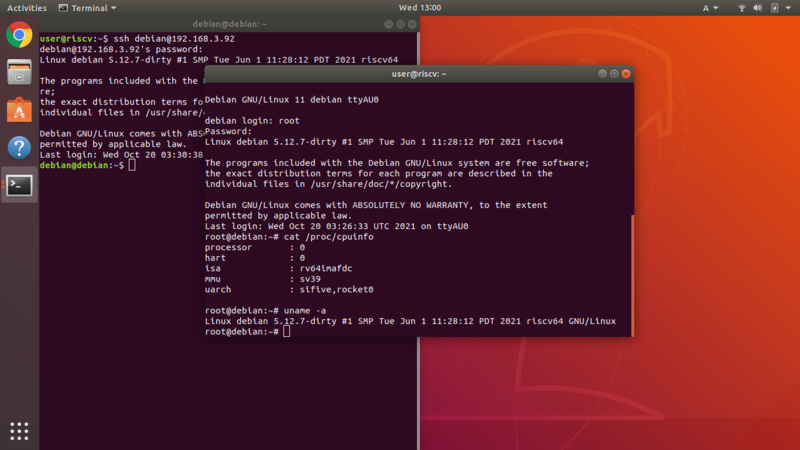Open Google Chrome from the dock
This screenshot has width=800, height=450.
[19, 35]
